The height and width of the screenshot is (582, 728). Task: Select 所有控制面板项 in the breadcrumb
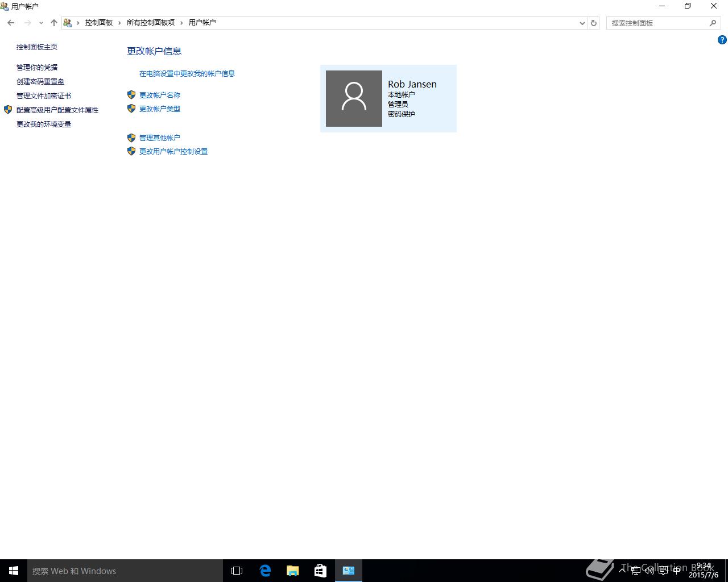tap(151, 23)
